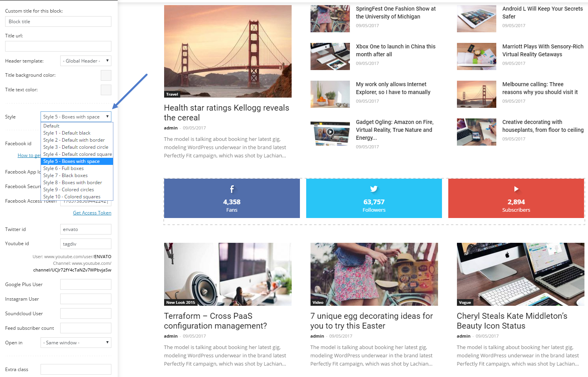
Task: Open 'Android L Will Keep Your Secrets' article
Action: click(543, 13)
